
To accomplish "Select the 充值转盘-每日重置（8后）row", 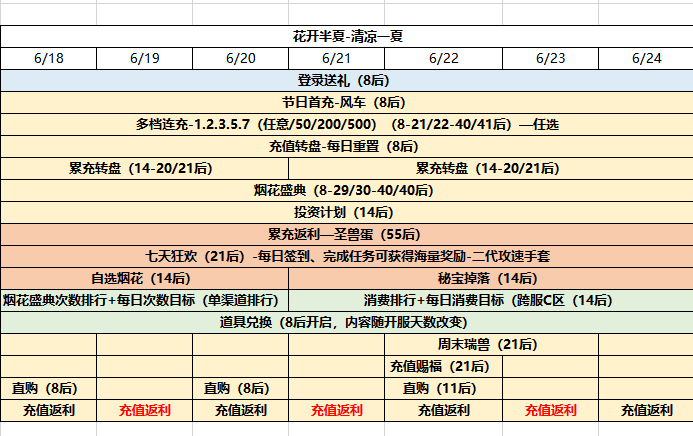I will [347, 146].
